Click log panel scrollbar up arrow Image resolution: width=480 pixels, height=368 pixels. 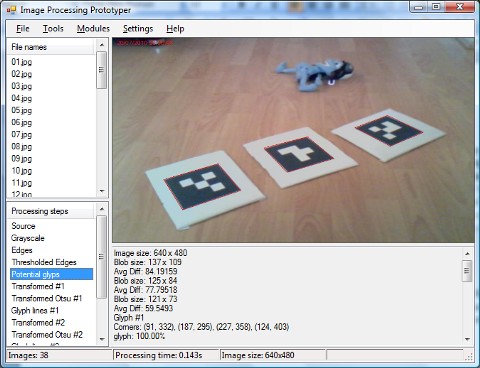pyautogui.click(x=467, y=254)
